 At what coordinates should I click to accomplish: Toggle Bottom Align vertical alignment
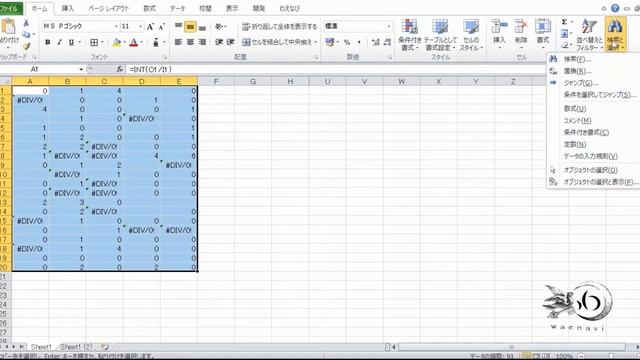click(x=202, y=27)
